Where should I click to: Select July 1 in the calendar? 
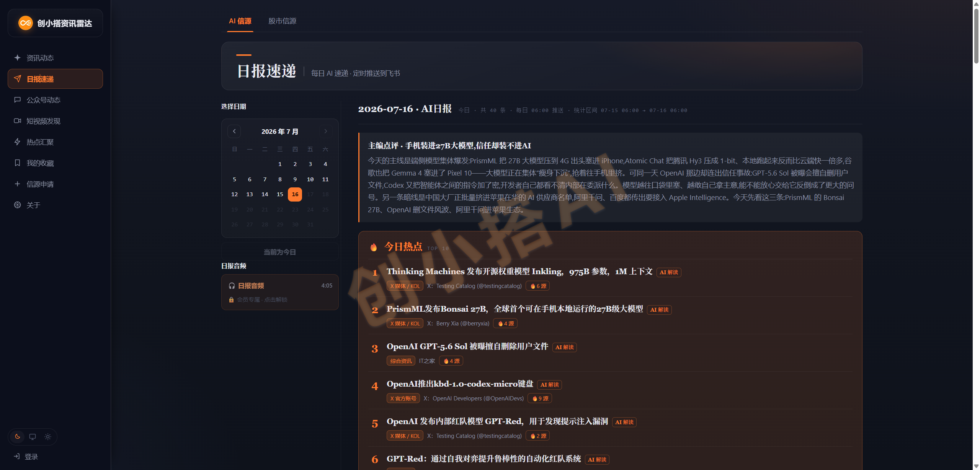tap(280, 164)
